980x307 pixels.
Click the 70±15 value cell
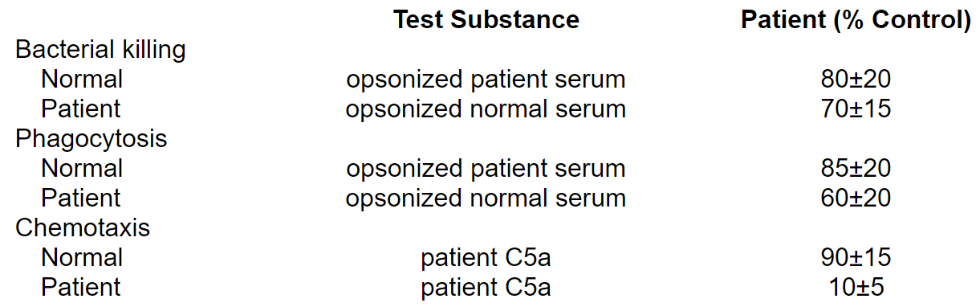click(x=856, y=108)
